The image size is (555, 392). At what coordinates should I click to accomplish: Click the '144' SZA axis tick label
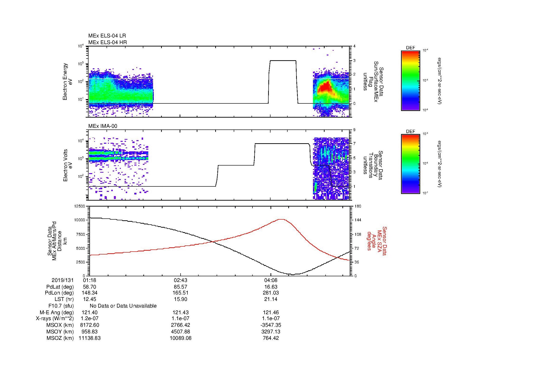(358, 220)
